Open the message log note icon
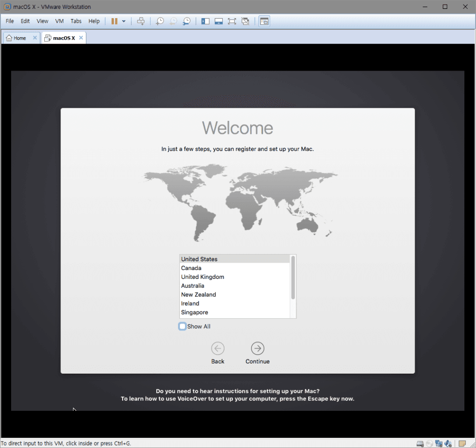 click(462, 444)
